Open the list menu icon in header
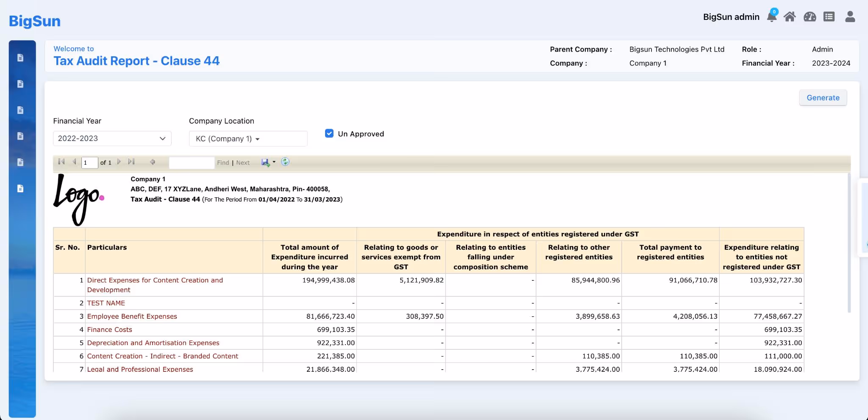This screenshot has height=420, width=868. (829, 17)
